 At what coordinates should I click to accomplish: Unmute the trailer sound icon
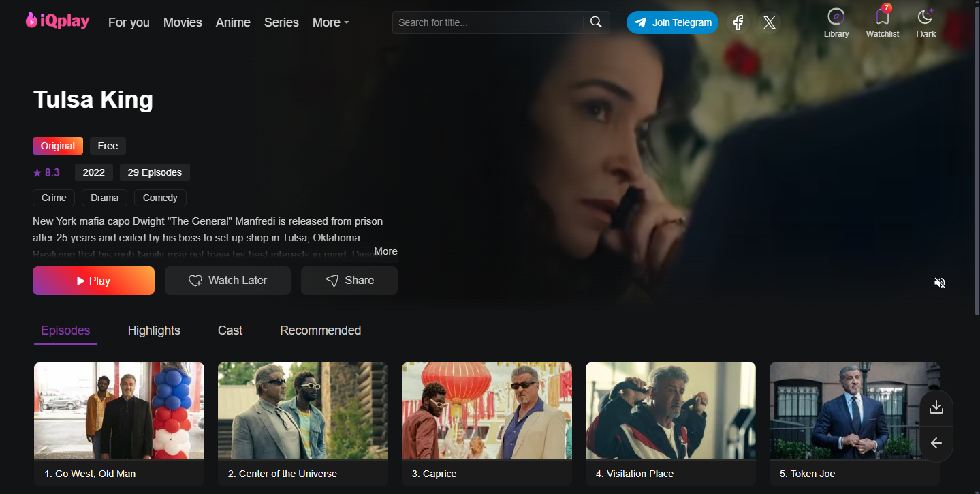940,283
